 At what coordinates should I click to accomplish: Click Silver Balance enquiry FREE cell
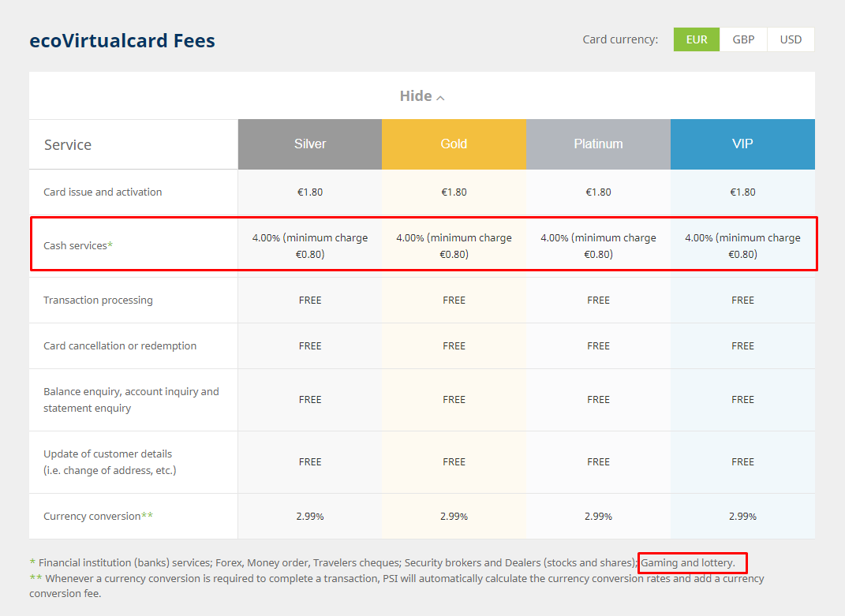click(x=310, y=399)
